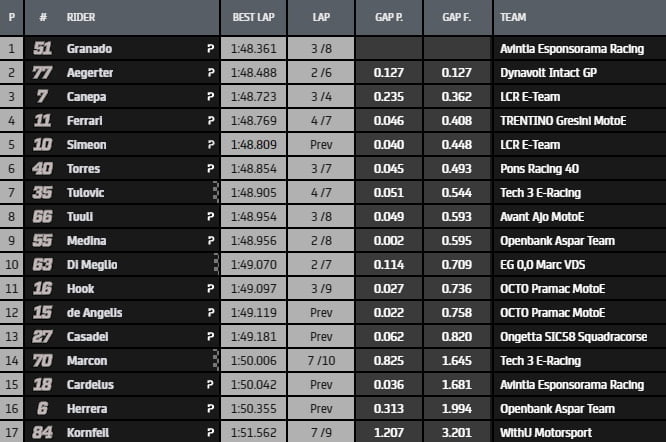Click Herrera's lap cell showing Prev
This screenshot has height=442, width=666.
(321, 408)
